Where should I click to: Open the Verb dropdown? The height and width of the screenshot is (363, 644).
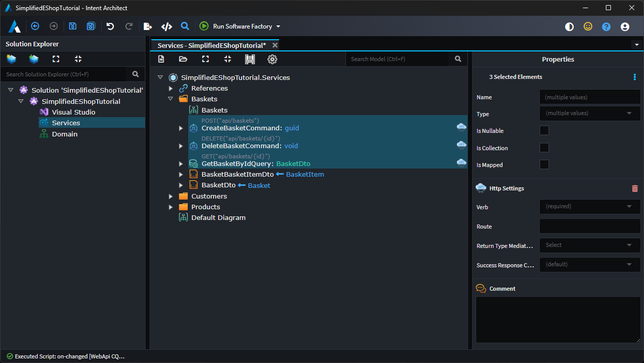pos(590,207)
